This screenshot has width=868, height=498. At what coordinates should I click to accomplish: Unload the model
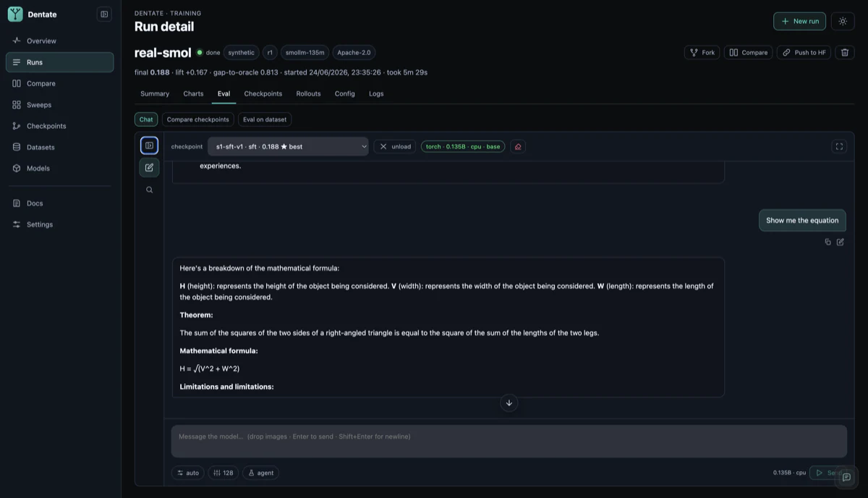click(395, 146)
